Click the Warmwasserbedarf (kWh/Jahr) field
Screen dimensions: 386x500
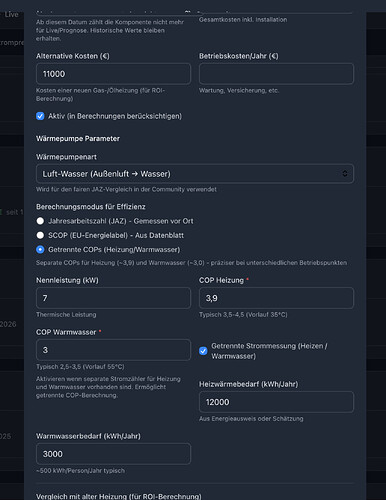coord(113,454)
